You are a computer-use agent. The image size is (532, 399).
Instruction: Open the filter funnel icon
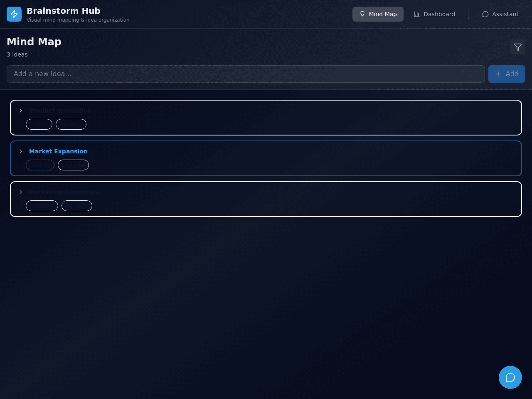tap(518, 47)
